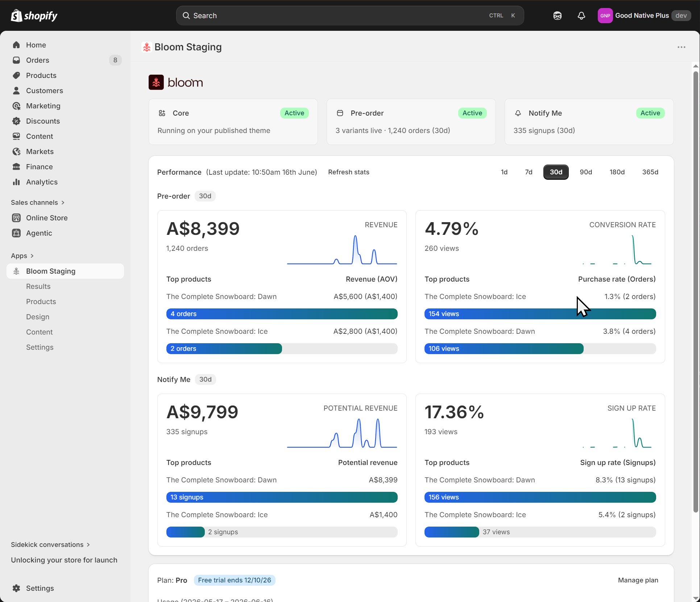Click '335 signups (30d)' text

point(544,130)
